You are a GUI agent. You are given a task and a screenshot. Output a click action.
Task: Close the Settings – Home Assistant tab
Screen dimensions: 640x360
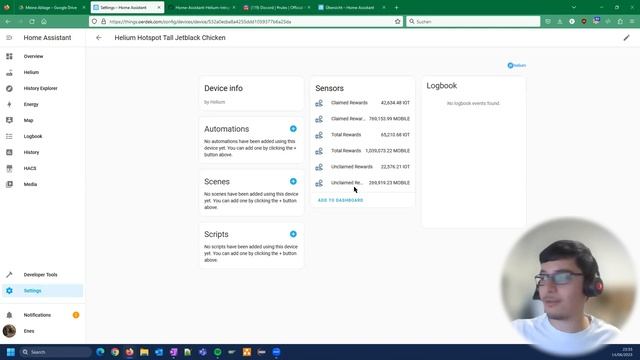coord(159,7)
